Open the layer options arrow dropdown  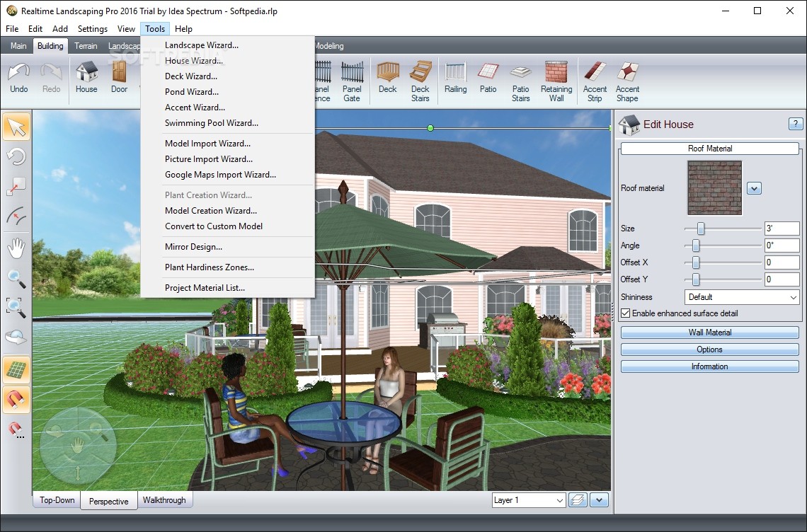(599, 500)
